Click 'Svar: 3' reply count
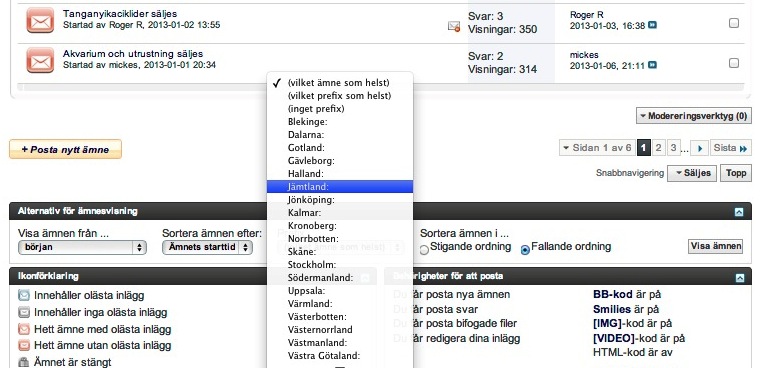777x368 pixels. click(x=486, y=16)
